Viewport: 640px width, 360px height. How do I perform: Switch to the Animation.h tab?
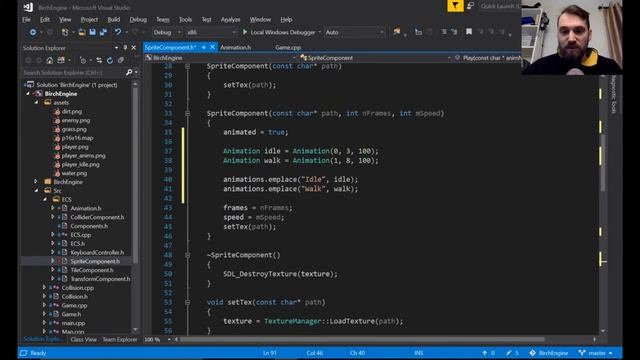click(236, 47)
